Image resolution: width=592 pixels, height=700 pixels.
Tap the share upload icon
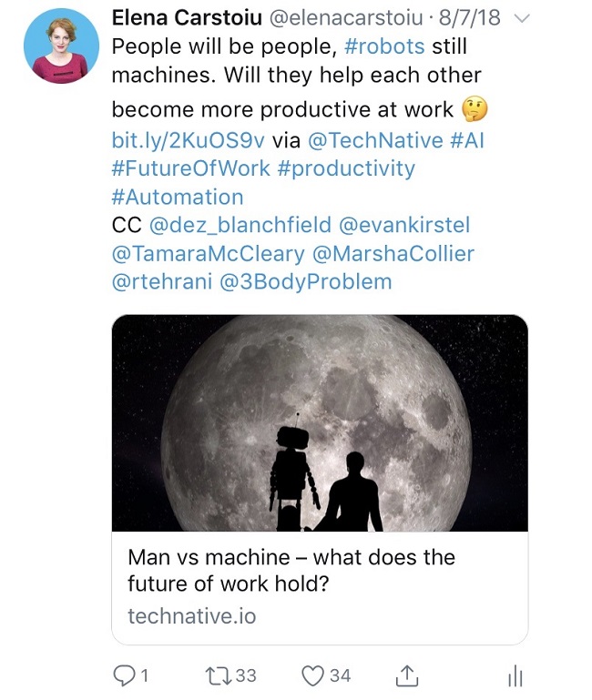(x=407, y=675)
